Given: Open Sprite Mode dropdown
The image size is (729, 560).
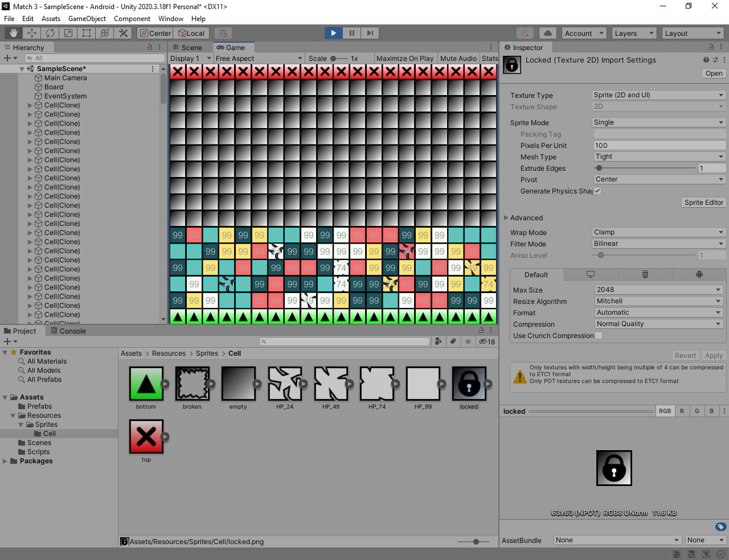Looking at the screenshot, I should (659, 122).
